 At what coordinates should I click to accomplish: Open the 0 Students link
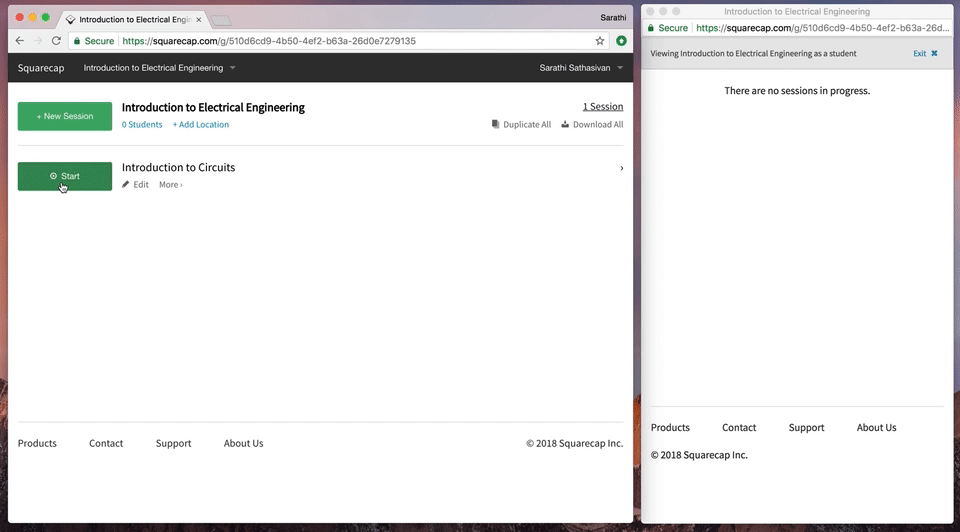[x=142, y=124]
